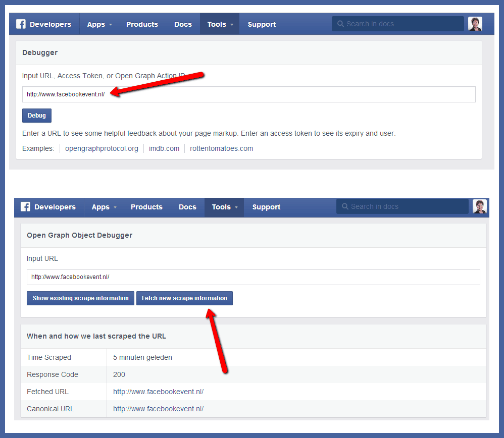
Task: Focus the Search in docs box on the Debugger page
Action: click(398, 24)
